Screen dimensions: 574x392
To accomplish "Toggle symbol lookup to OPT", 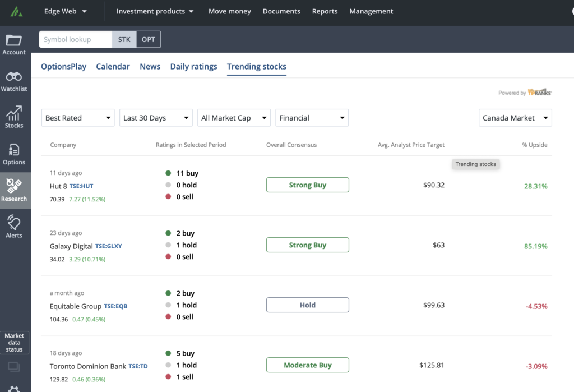I will pos(149,39).
